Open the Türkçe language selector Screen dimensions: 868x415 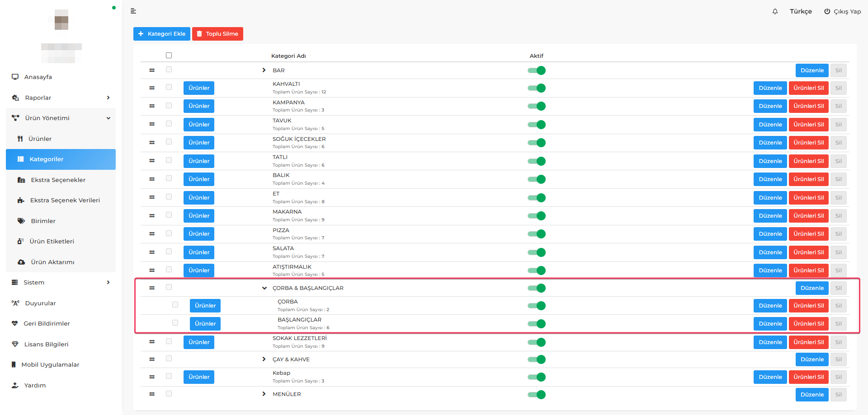[801, 11]
